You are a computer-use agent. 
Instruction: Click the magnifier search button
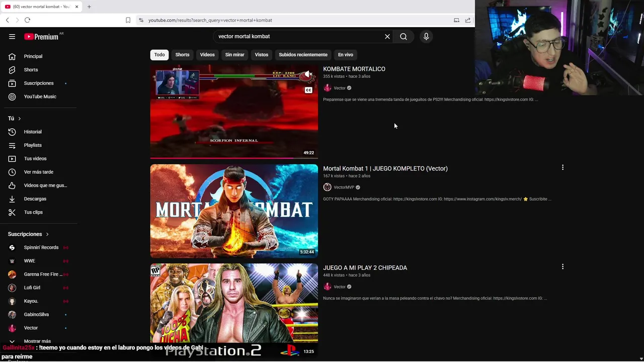(x=404, y=36)
